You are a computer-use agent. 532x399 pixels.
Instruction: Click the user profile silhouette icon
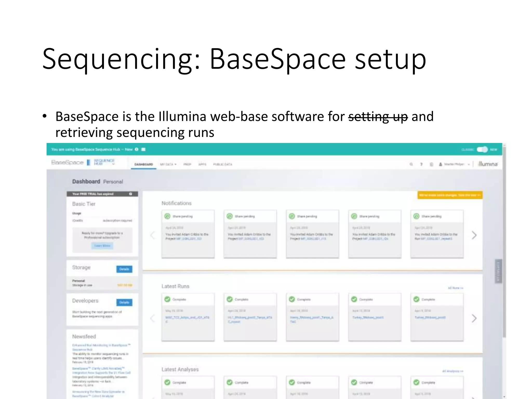(441, 164)
